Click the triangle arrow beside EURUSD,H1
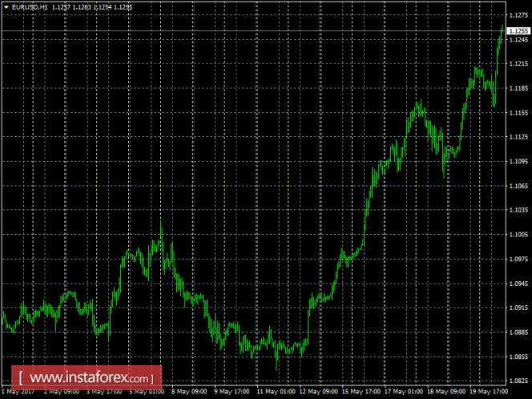The width and height of the screenshot is (532, 399). (x=6, y=7)
